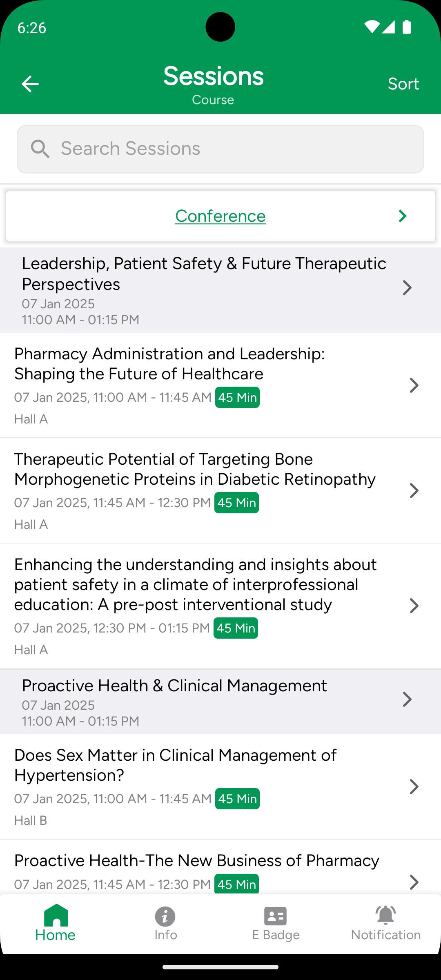This screenshot has width=441, height=980.
Task: Tap the battery status icon
Action: click(x=407, y=27)
